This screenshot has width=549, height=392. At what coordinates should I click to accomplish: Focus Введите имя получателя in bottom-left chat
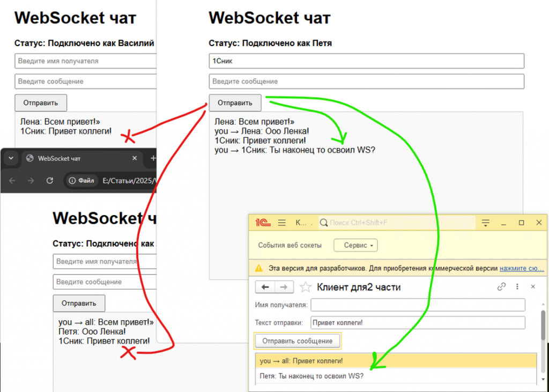[105, 261]
